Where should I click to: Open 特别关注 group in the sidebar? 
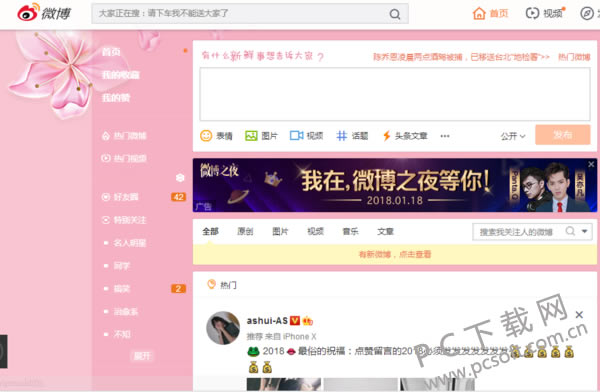click(x=124, y=220)
